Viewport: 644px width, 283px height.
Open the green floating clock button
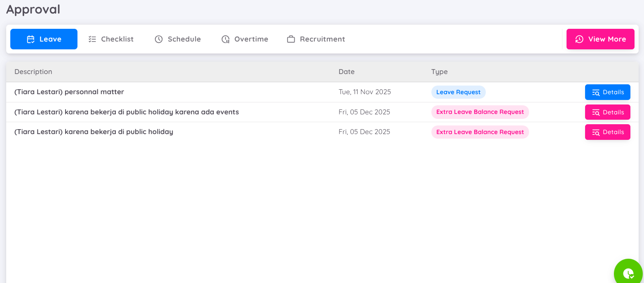[628, 273]
